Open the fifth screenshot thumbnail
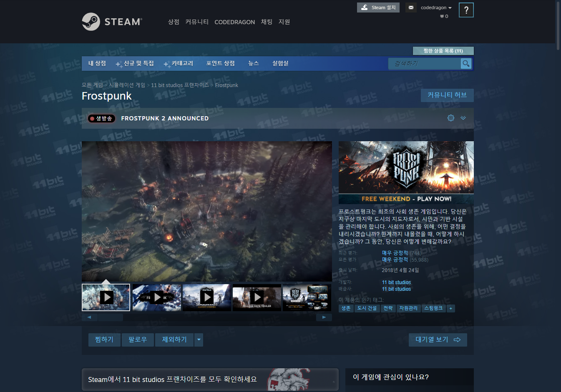 pyautogui.click(x=307, y=297)
